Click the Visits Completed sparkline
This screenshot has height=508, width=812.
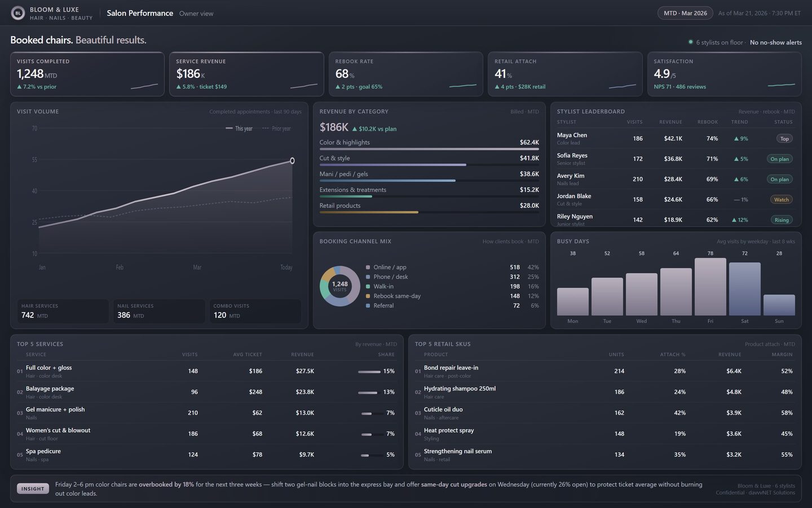pyautogui.click(x=144, y=86)
